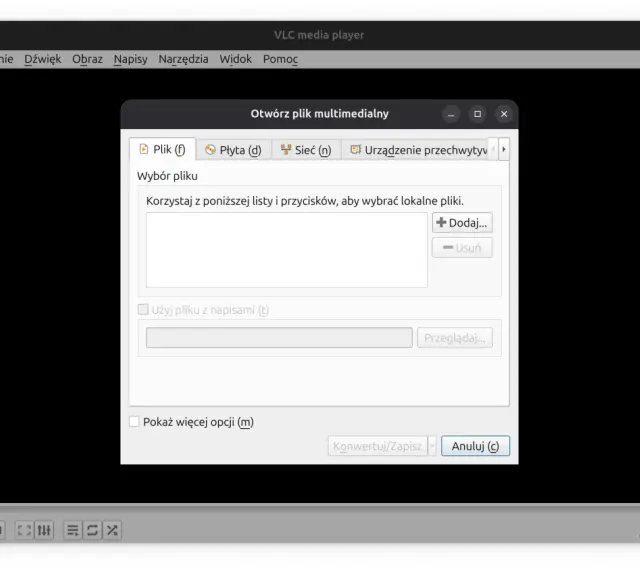Click the subtitle file path field

279,338
